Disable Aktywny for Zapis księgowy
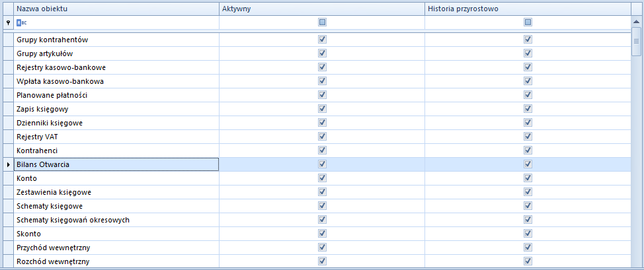 click(322, 109)
